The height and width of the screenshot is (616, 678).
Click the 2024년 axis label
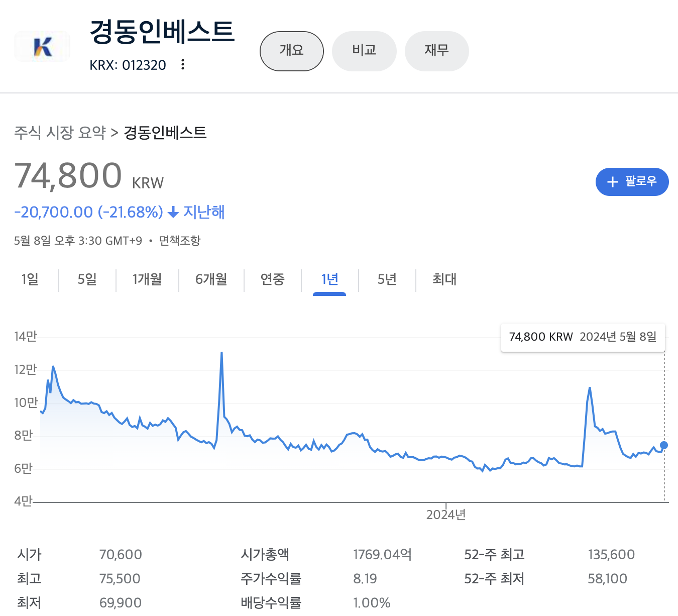(x=446, y=515)
